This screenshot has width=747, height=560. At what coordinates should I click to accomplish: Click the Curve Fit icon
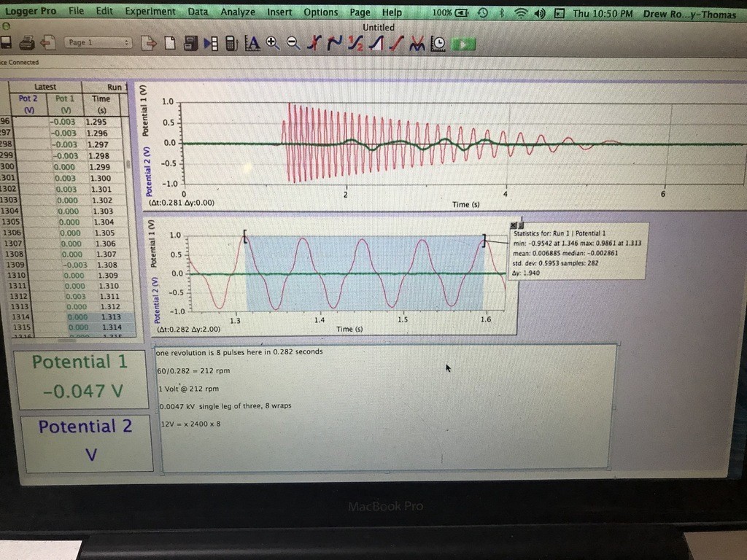click(x=417, y=44)
